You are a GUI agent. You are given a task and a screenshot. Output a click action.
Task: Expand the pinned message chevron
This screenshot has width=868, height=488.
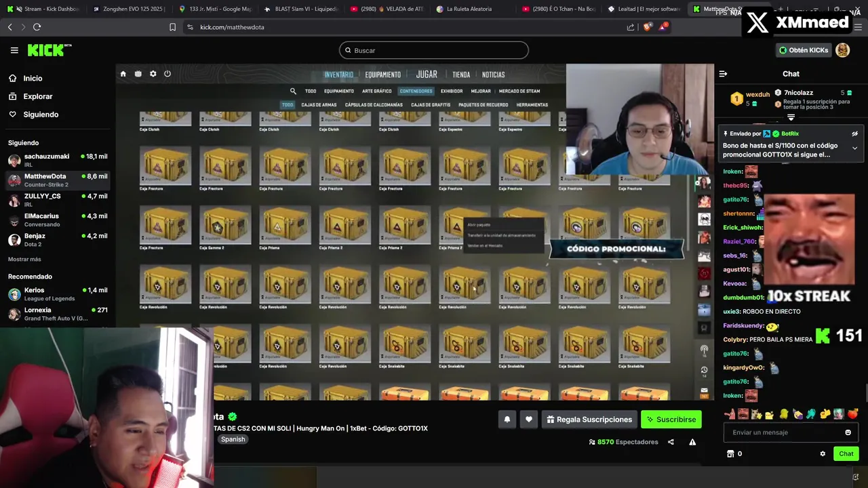[x=854, y=148]
